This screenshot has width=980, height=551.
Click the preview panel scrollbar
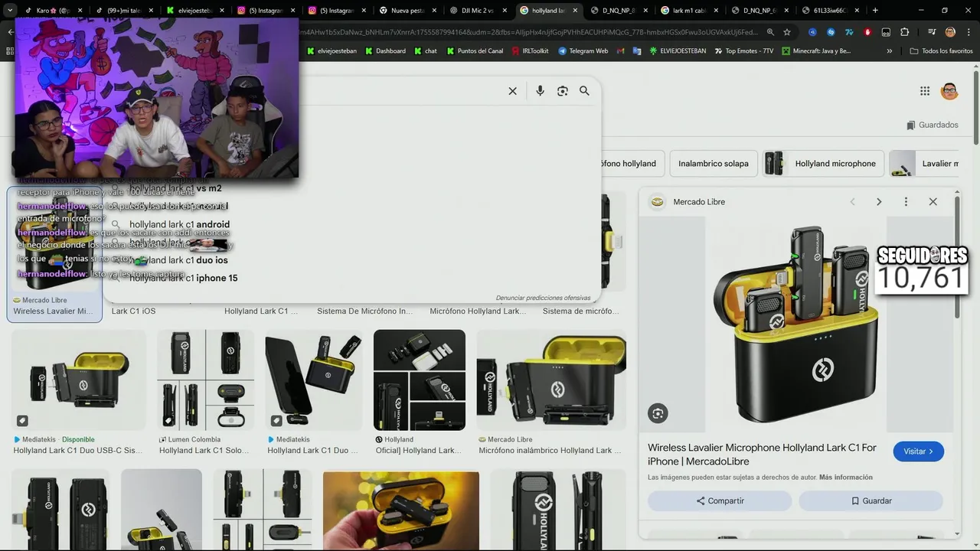pyautogui.click(x=959, y=256)
